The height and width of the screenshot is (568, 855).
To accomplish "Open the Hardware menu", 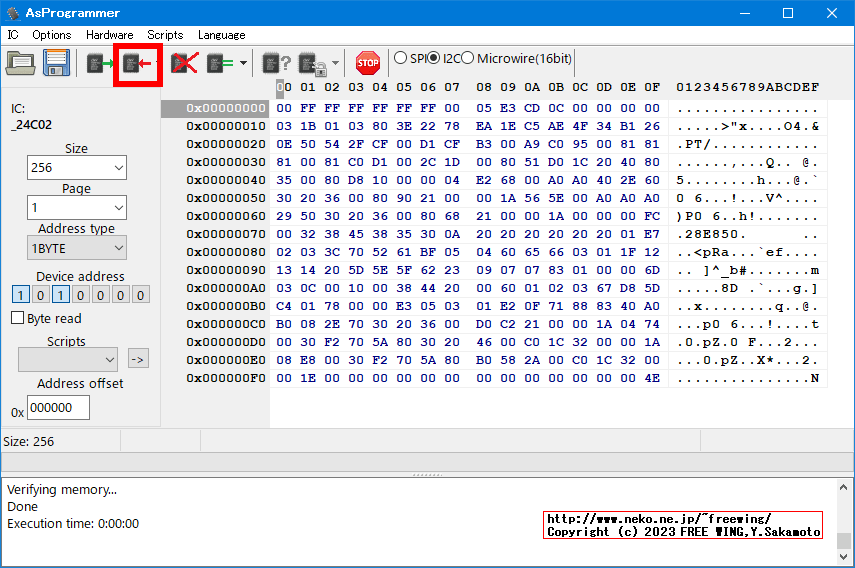I will [x=109, y=35].
